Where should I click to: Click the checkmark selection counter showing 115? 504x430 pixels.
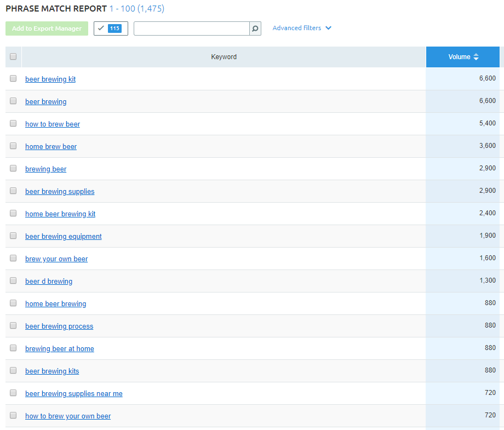click(111, 28)
